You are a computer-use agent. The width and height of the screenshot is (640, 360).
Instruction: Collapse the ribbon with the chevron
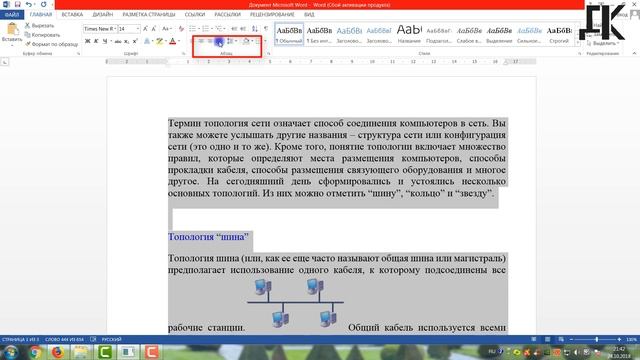634,53
